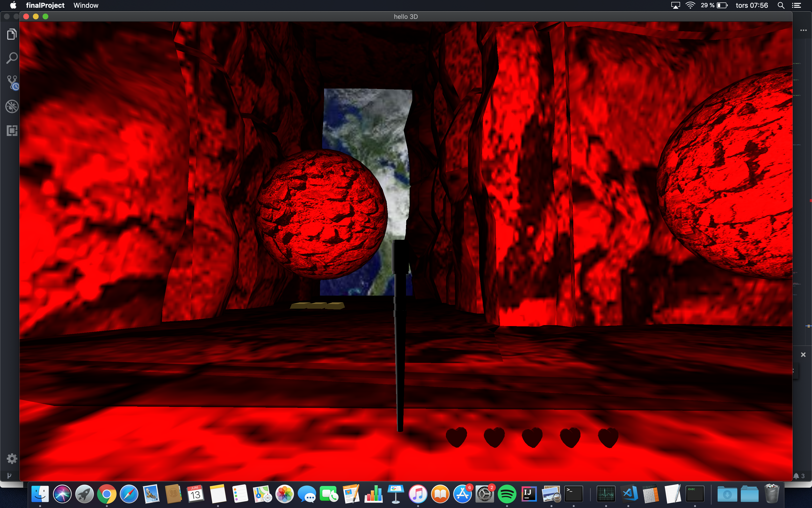The height and width of the screenshot is (508, 812).
Task: Click the clock showing tors 07:56
Action: click(752, 5)
